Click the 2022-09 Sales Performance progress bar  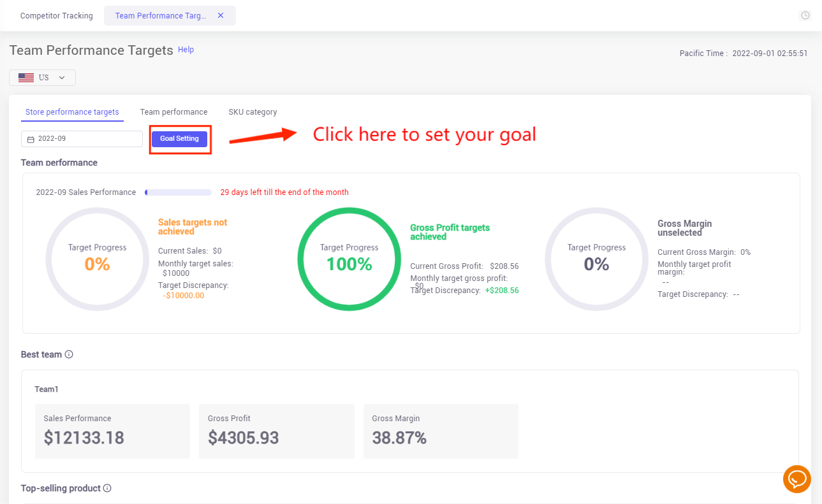(x=178, y=192)
